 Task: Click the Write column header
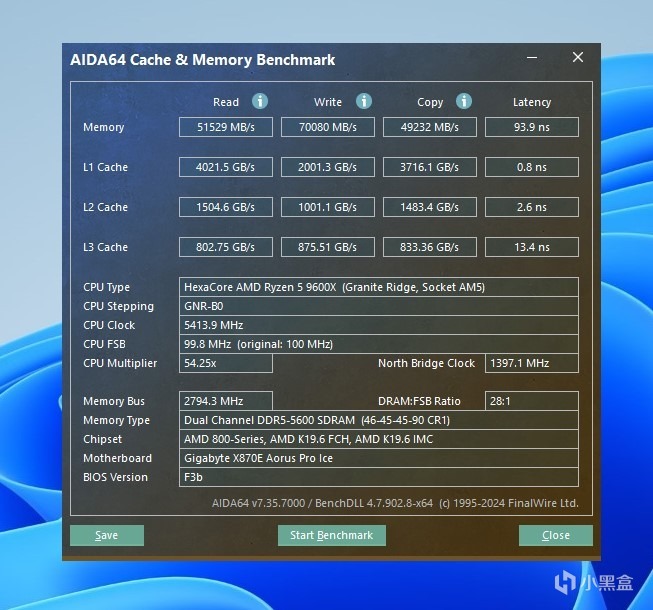click(x=328, y=102)
